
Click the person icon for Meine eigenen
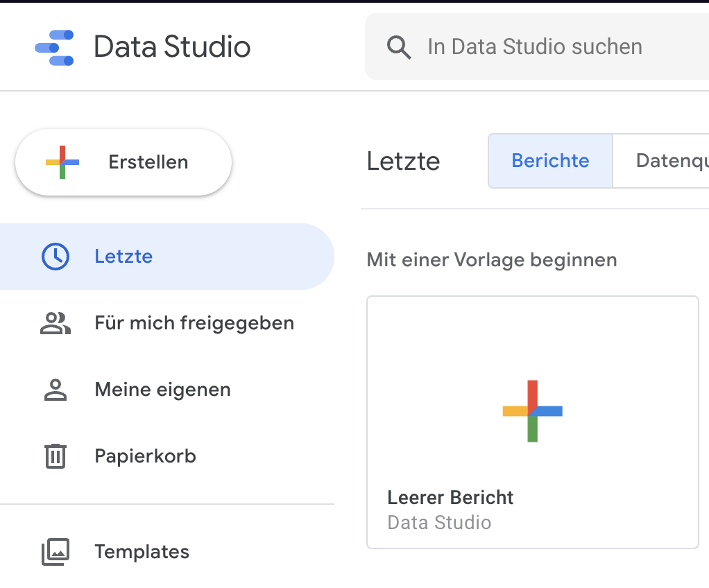click(55, 390)
